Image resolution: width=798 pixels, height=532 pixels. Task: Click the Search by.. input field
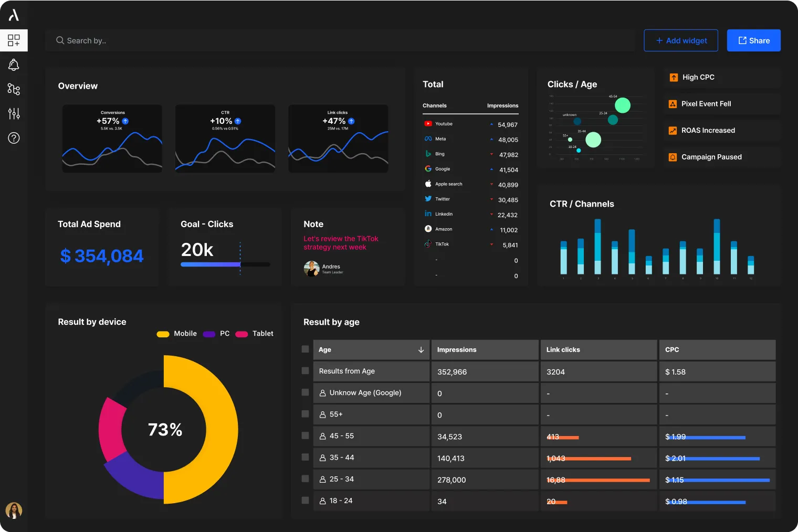point(340,40)
